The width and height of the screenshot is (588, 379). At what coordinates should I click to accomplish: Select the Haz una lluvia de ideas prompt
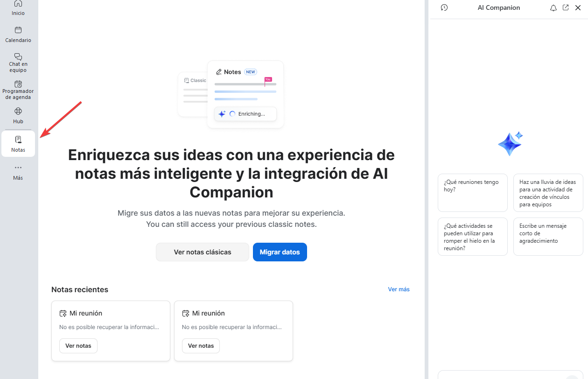coord(548,193)
